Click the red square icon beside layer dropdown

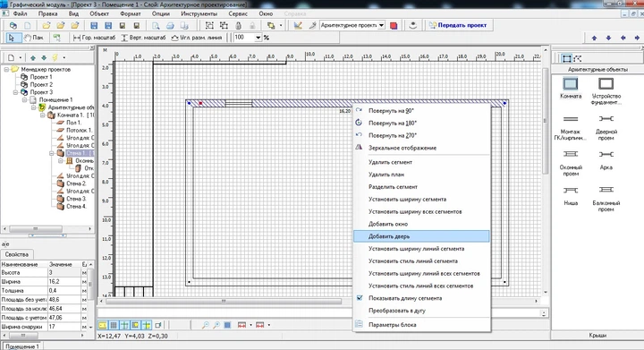click(394, 25)
